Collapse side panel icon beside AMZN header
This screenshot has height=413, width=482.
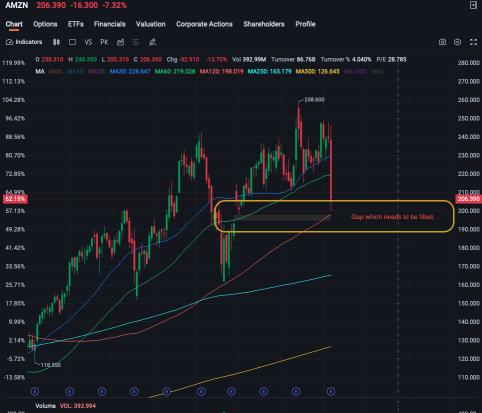point(473,5)
